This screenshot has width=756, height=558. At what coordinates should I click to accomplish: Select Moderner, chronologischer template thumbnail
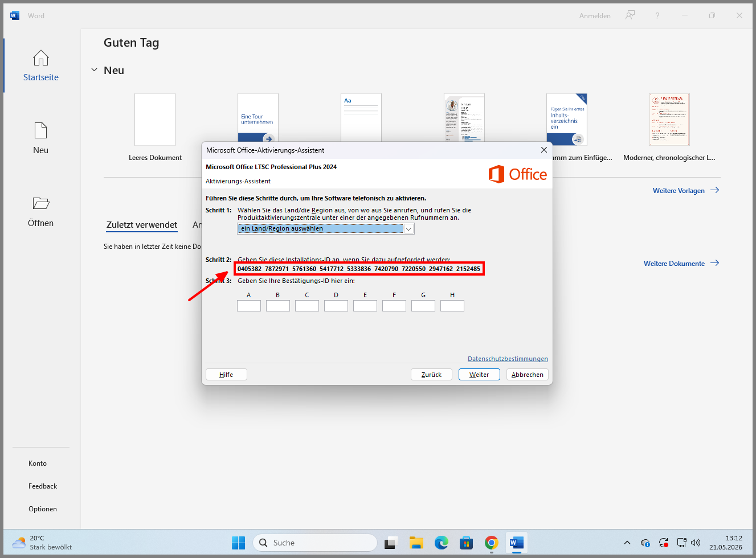point(669,120)
